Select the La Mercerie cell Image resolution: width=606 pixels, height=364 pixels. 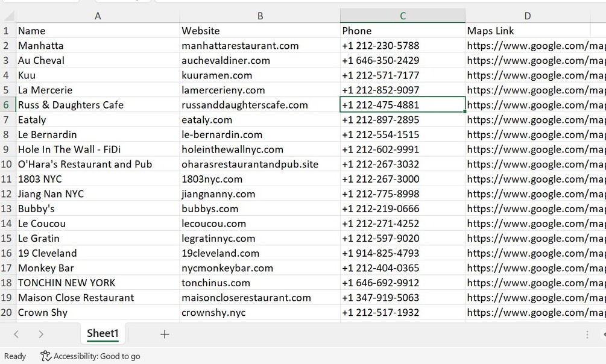(98, 90)
